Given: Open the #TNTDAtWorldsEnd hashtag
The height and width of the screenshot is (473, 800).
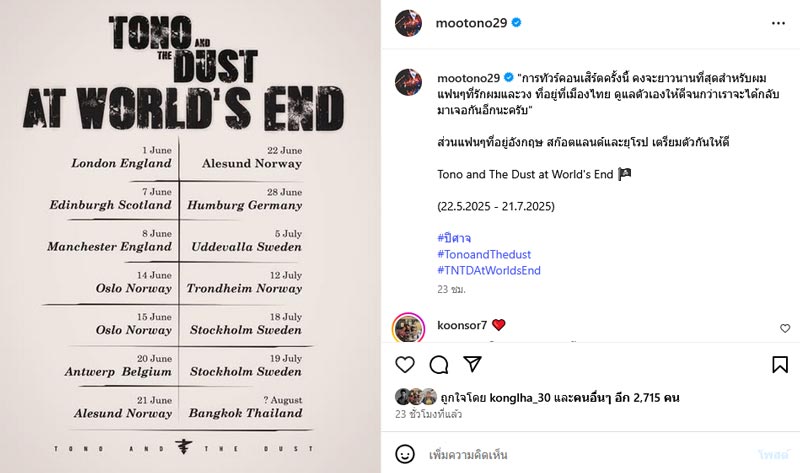Looking at the screenshot, I should tap(489, 270).
